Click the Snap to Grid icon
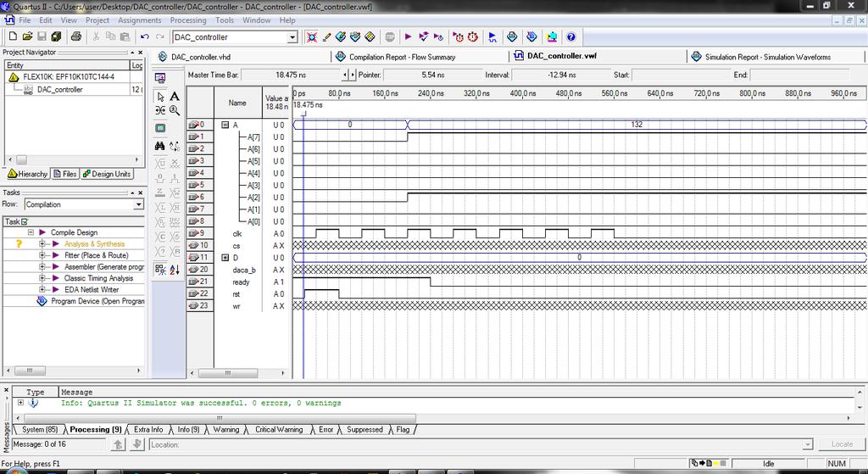This screenshot has width=868, height=474. point(160,270)
